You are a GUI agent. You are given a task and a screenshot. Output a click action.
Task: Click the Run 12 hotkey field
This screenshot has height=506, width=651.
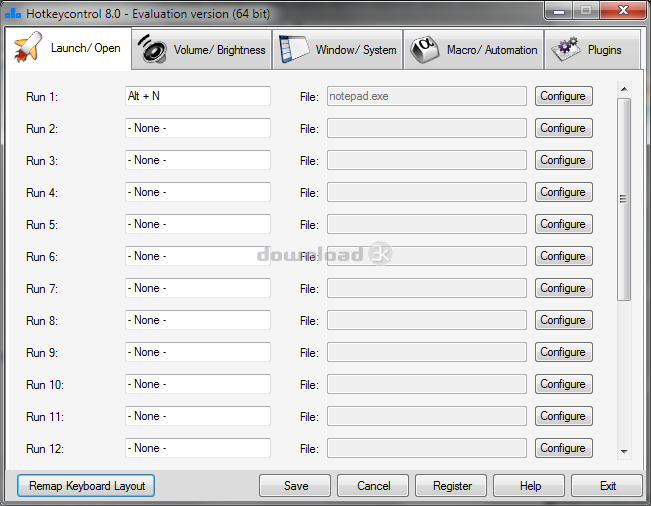tap(198, 447)
